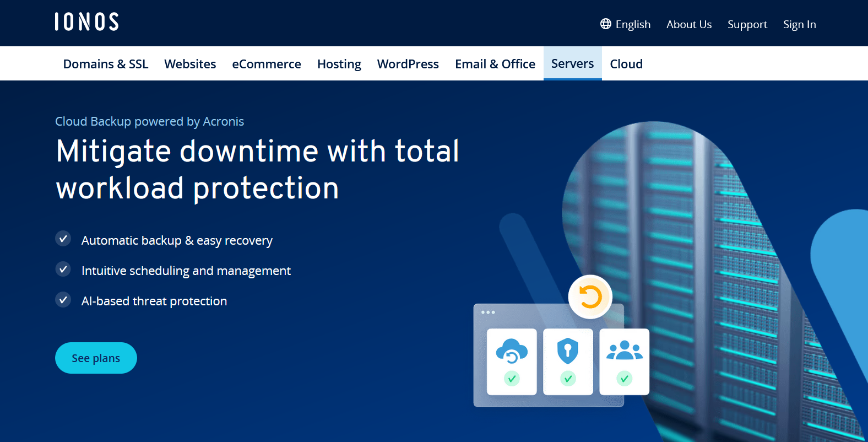The width and height of the screenshot is (868, 442).
Task: Expand the Hosting menu
Action: tap(339, 64)
